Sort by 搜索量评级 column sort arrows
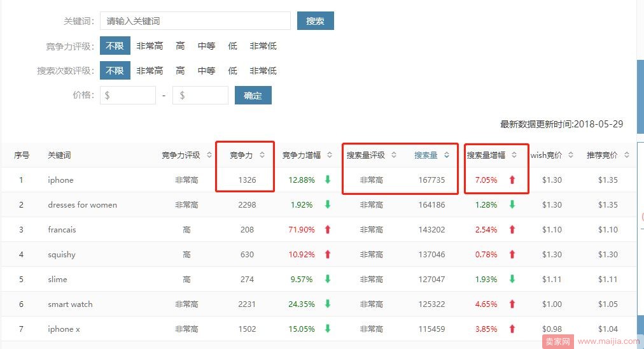This screenshot has width=644, height=349. pos(393,155)
